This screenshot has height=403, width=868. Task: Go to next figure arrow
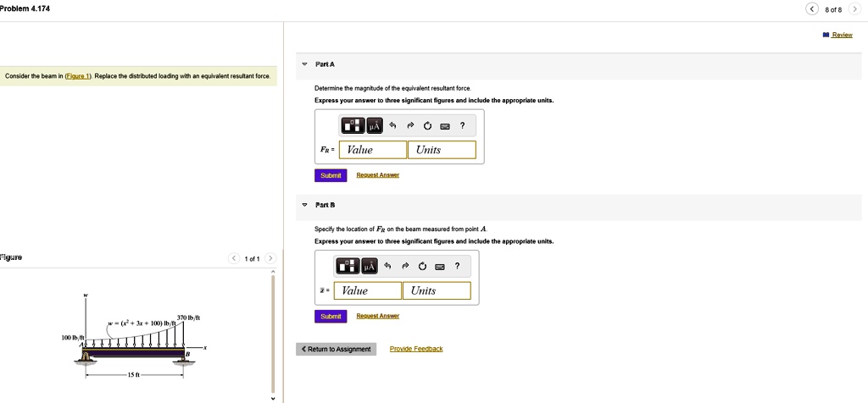270,258
